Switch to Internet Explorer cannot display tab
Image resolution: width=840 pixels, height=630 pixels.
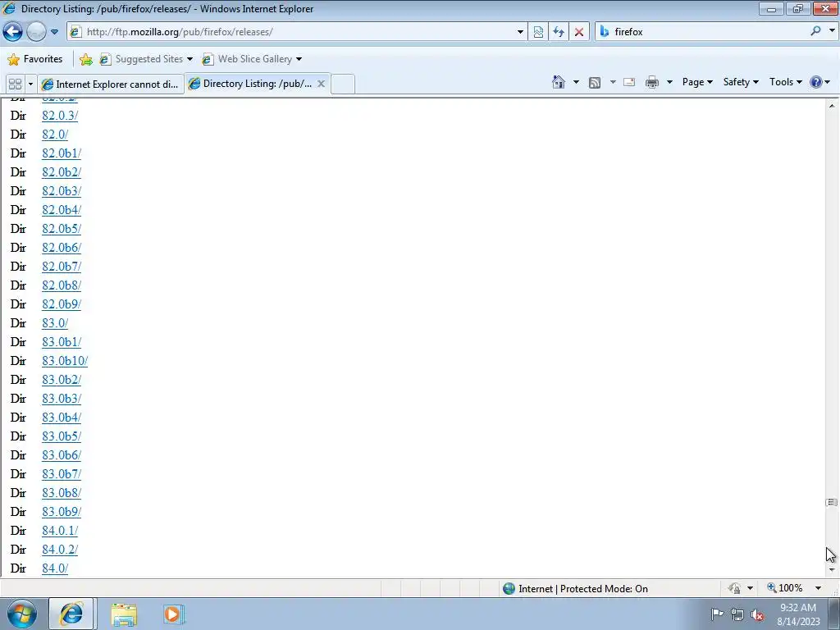pyautogui.click(x=111, y=84)
